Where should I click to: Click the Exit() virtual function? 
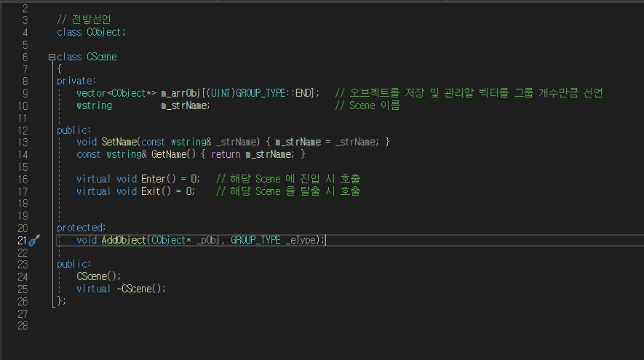coord(156,191)
